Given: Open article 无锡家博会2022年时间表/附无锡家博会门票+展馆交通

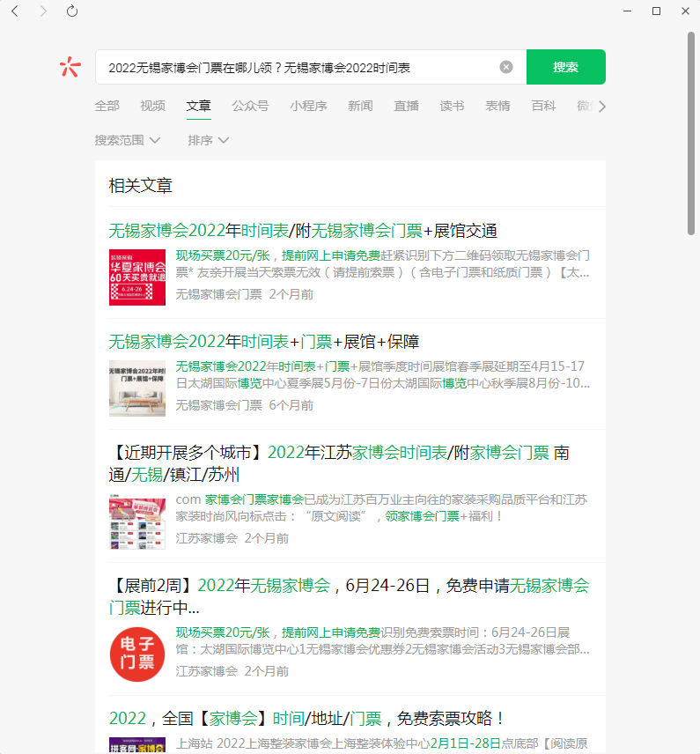Looking at the screenshot, I should (303, 231).
